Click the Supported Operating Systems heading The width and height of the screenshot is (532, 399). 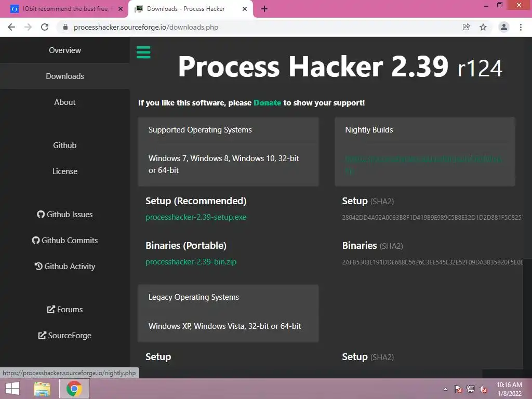coord(200,130)
